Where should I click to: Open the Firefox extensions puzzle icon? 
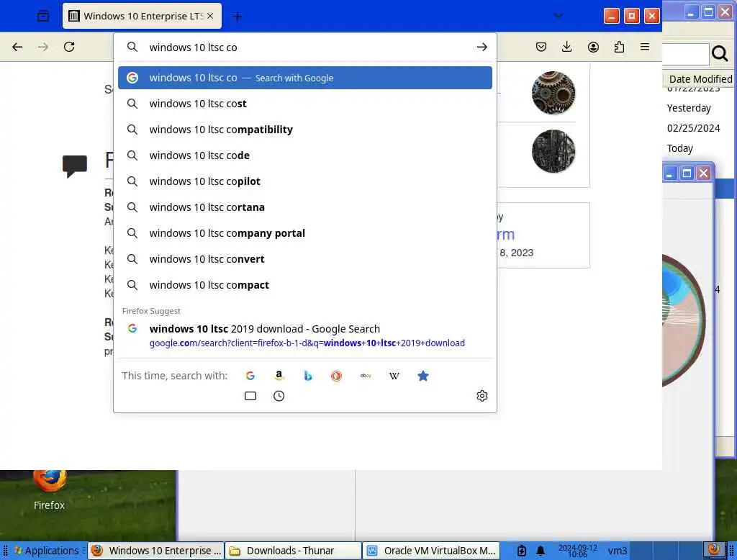[x=619, y=47]
